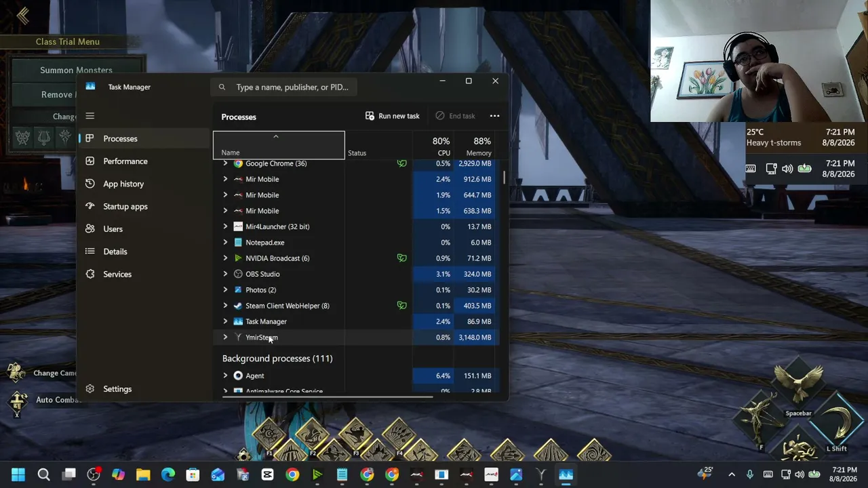The image size is (868, 488).
Task: Click the OBS Studio process icon
Action: (238, 274)
